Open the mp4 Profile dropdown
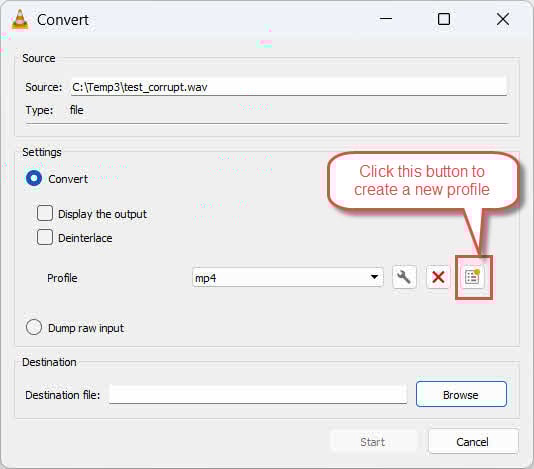The height and width of the screenshot is (469, 534). click(287, 277)
